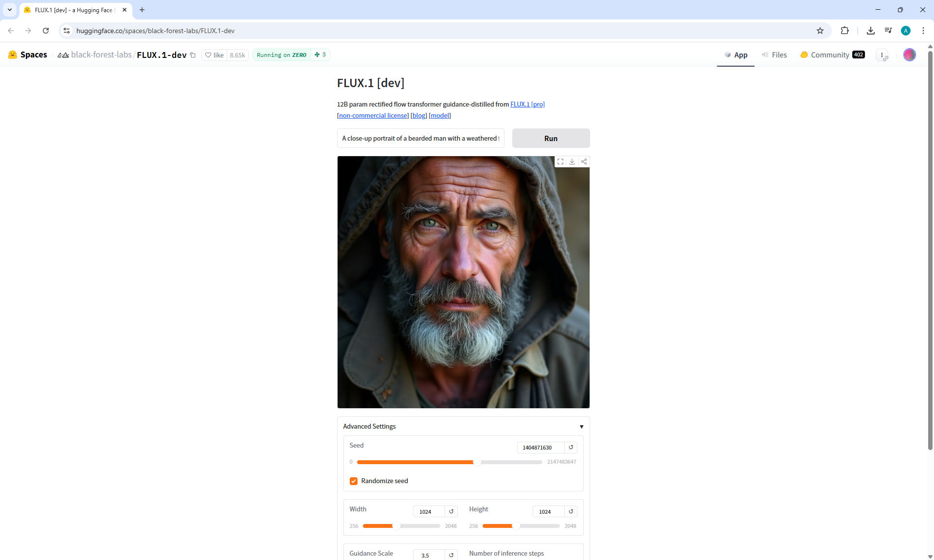
Task: Open the non-commercial license link
Action: [x=373, y=116]
